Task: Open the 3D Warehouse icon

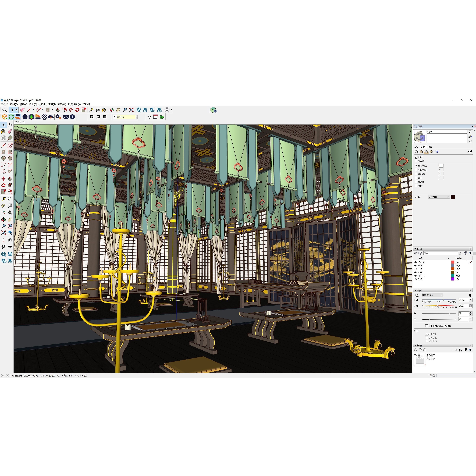Action: [x=139, y=110]
